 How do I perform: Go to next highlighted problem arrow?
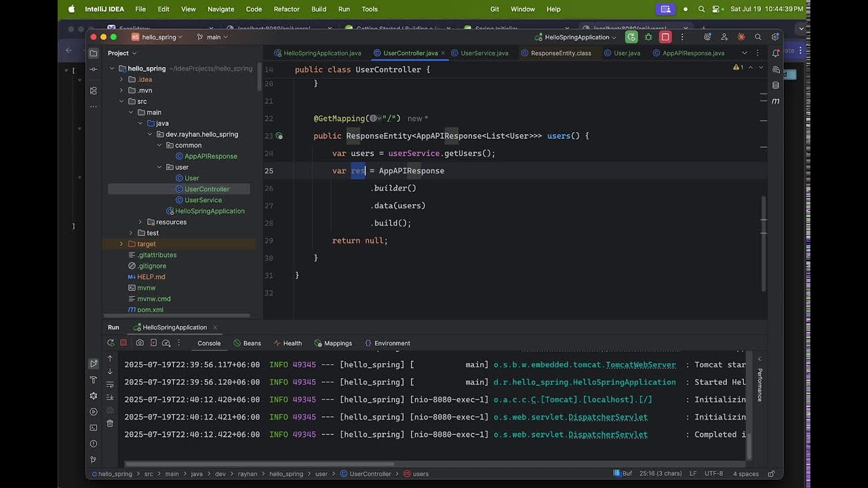(x=761, y=68)
